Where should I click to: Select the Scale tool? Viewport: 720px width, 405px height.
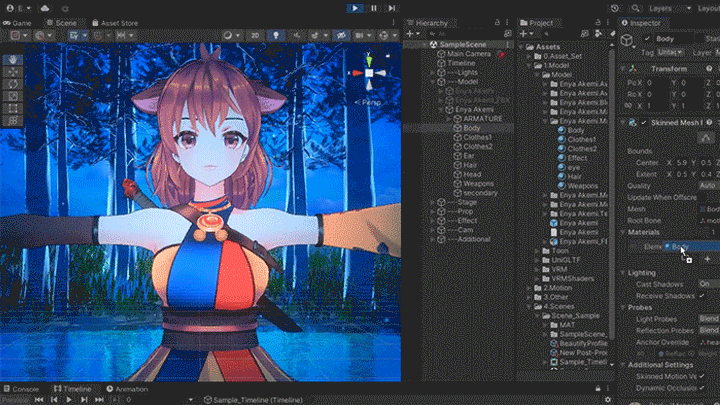pos(13,96)
